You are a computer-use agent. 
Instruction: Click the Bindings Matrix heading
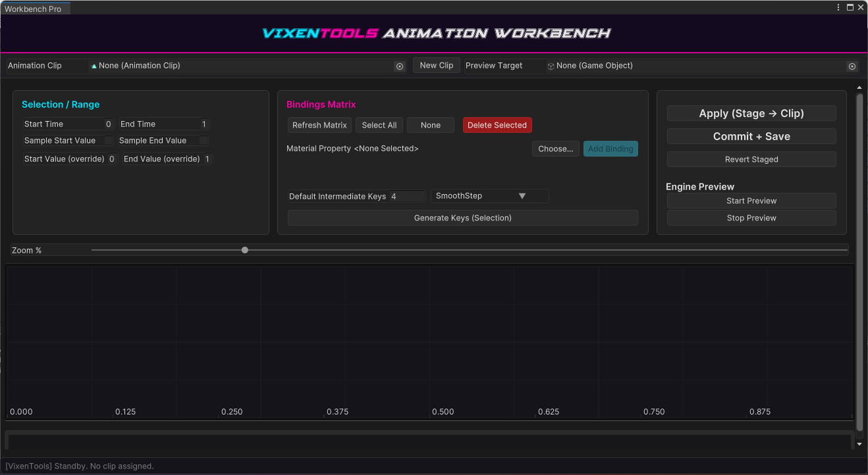[321, 105]
